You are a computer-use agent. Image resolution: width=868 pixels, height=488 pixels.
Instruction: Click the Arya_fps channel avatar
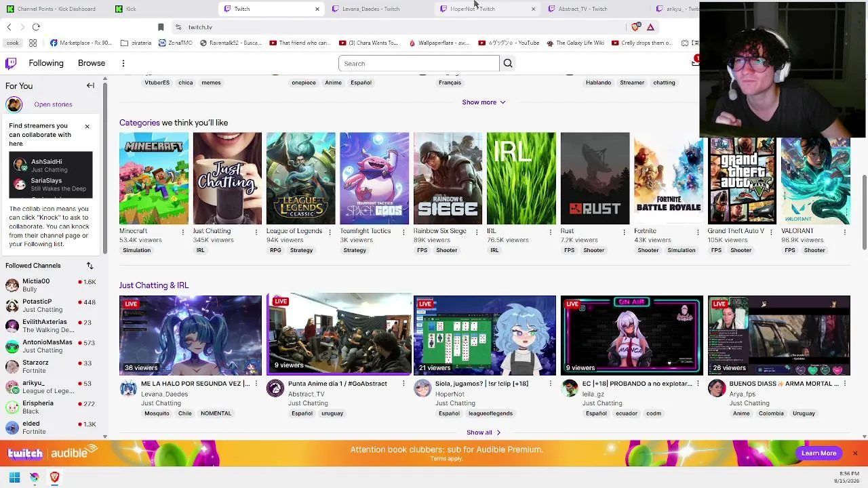click(x=717, y=388)
